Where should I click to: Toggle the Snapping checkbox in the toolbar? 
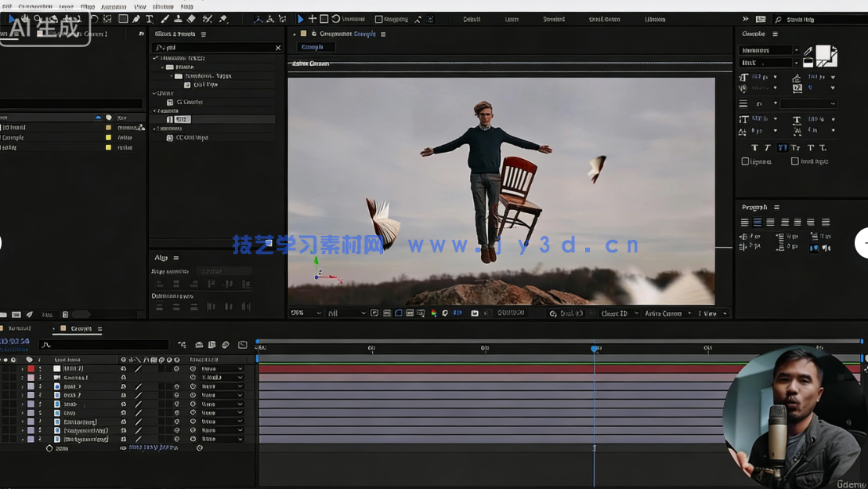pyautogui.click(x=379, y=19)
